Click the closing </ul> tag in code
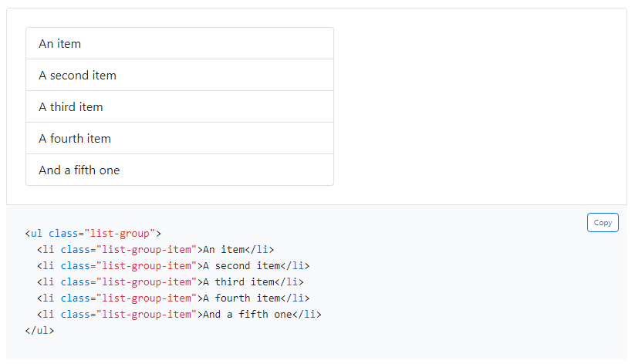The height and width of the screenshot is (364, 635). 39,330
